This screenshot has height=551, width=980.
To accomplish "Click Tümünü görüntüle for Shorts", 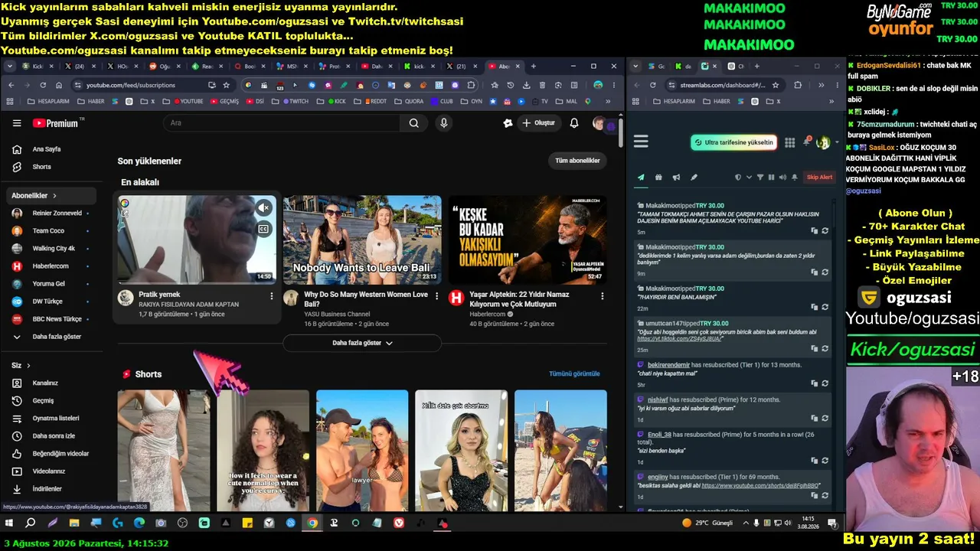I will [574, 374].
